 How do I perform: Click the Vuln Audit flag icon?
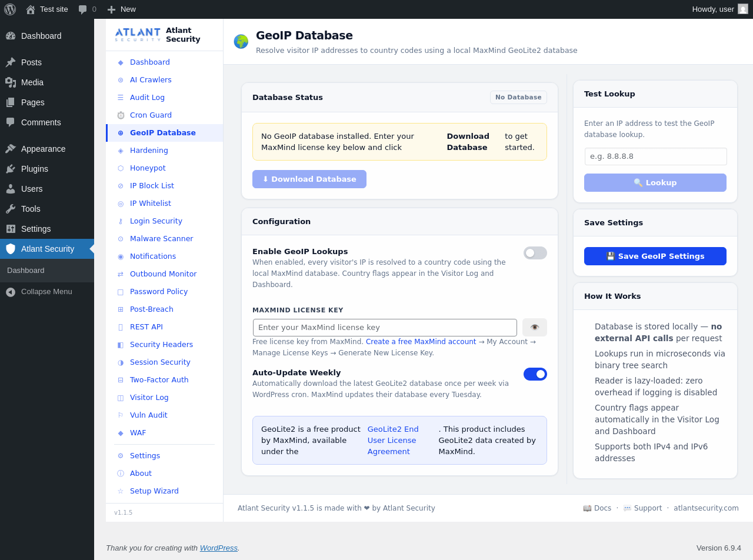(121, 415)
